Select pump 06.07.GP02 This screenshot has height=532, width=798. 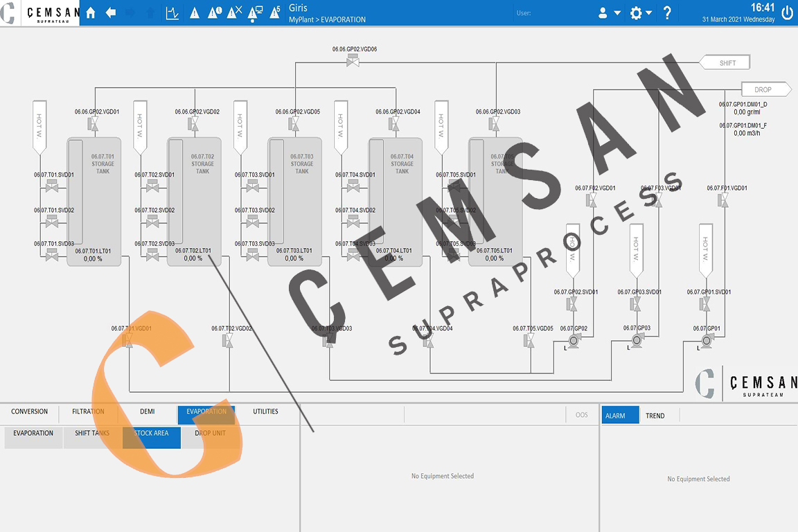pos(574,341)
